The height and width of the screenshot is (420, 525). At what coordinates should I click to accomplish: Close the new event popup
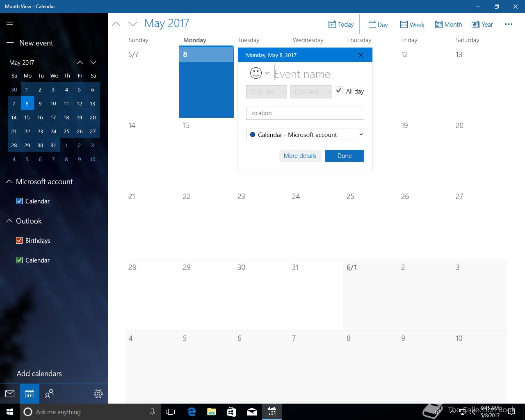tap(361, 55)
